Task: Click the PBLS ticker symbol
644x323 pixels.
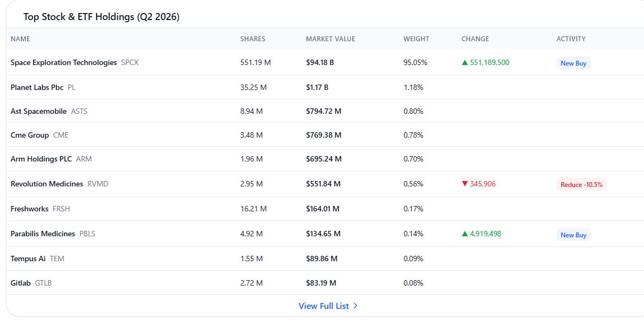Action: (x=87, y=234)
